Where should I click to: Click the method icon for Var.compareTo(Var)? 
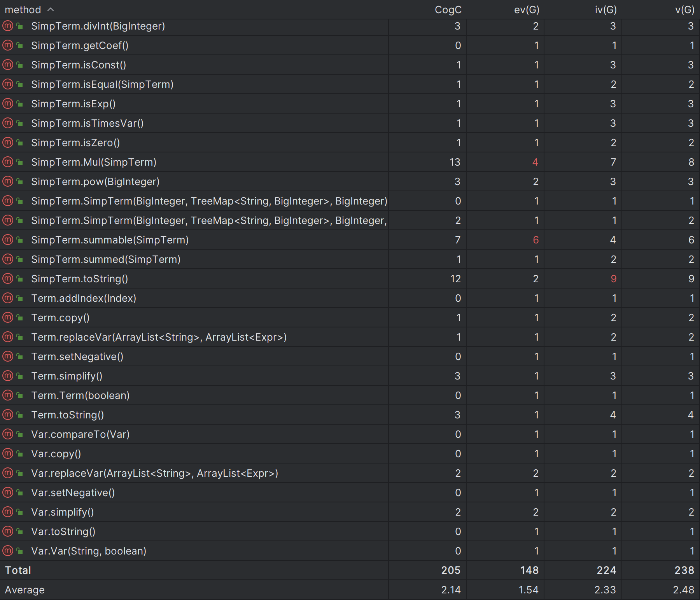8,434
